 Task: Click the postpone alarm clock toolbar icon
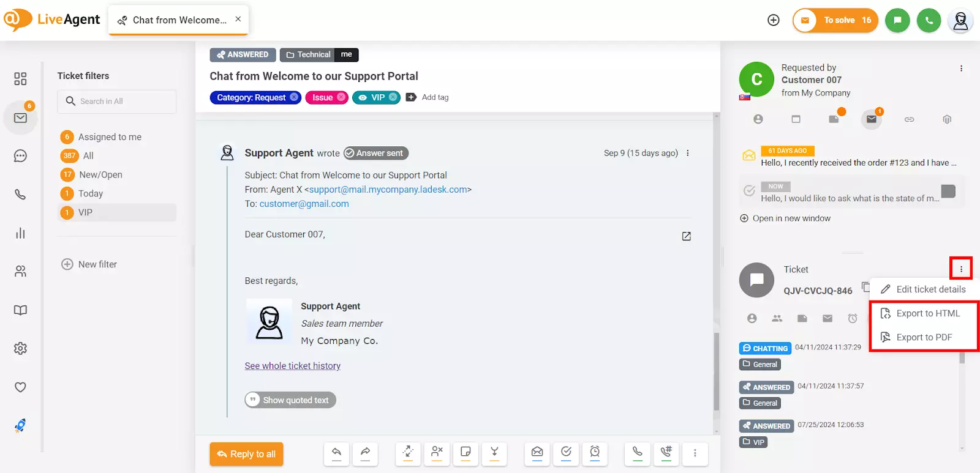[595, 453]
